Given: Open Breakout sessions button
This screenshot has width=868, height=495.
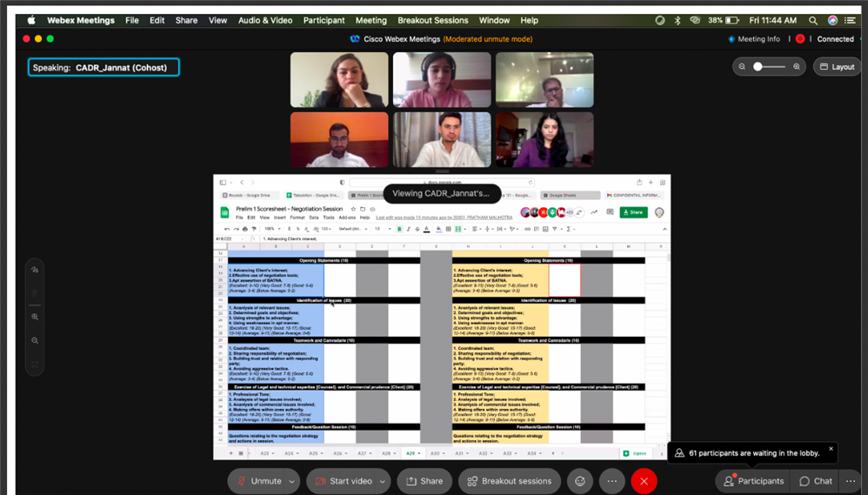Looking at the screenshot, I should tap(510, 481).
